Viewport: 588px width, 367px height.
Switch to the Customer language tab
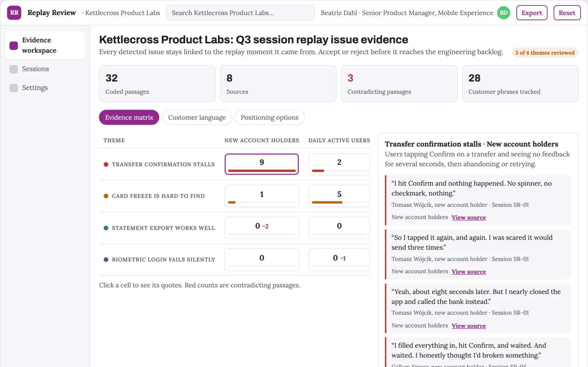click(x=197, y=118)
